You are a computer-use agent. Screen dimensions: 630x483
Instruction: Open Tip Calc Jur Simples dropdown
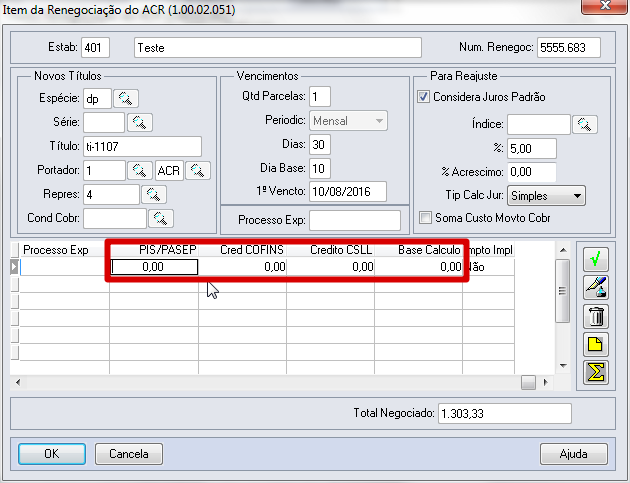coord(546,196)
